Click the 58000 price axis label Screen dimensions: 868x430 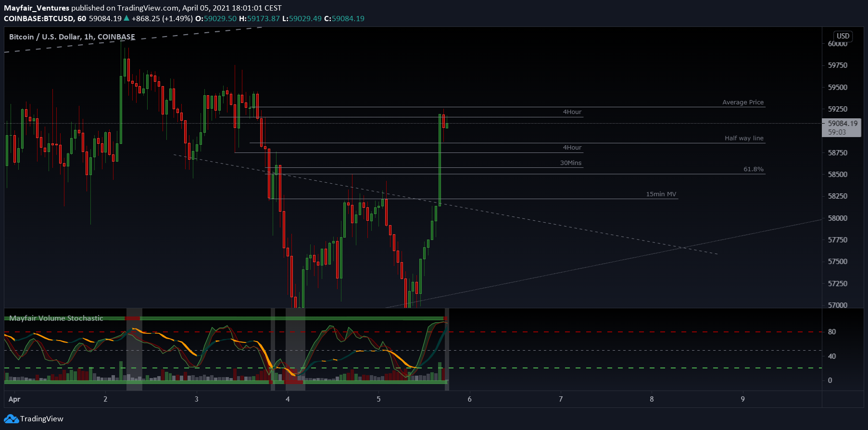tap(838, 218)
